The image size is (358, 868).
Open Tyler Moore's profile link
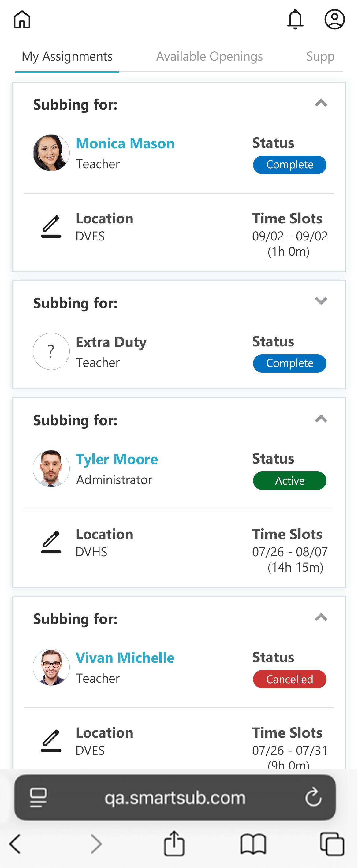[x=117, y=459]
